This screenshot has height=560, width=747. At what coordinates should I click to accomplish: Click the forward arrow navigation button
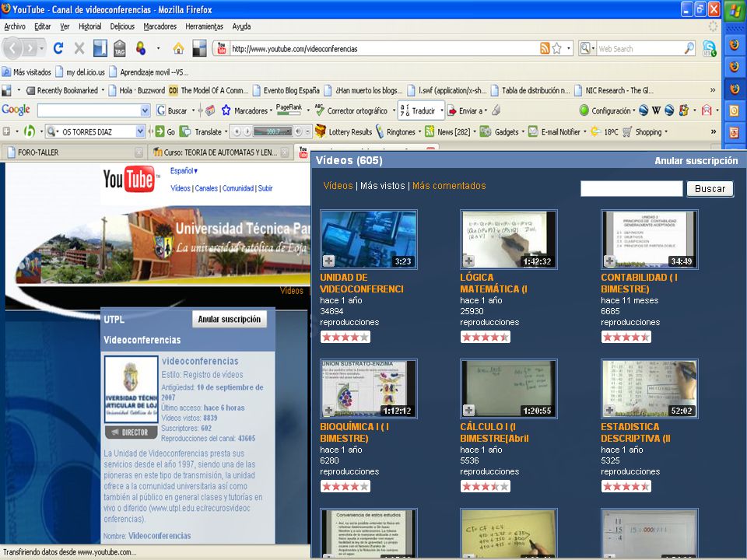(x=30, y=48)
